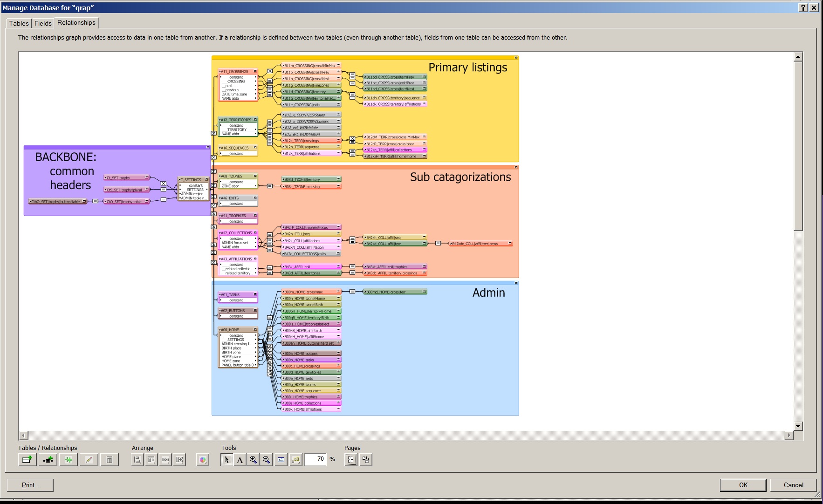Click the create relationship icon

(x=48, y=460)
